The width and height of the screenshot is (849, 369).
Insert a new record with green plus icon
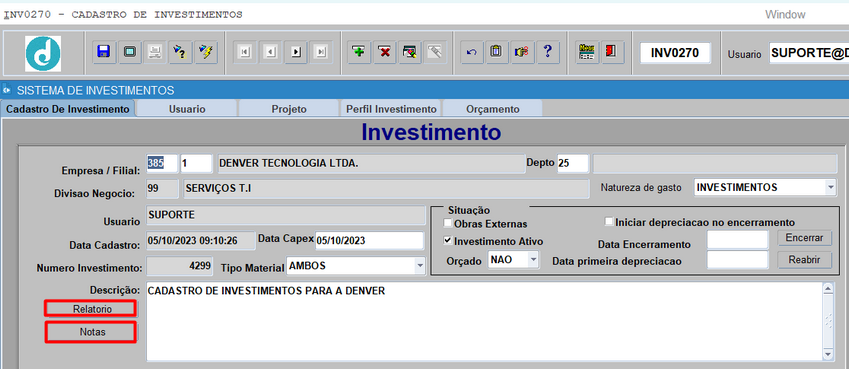[x=358, y=52]
